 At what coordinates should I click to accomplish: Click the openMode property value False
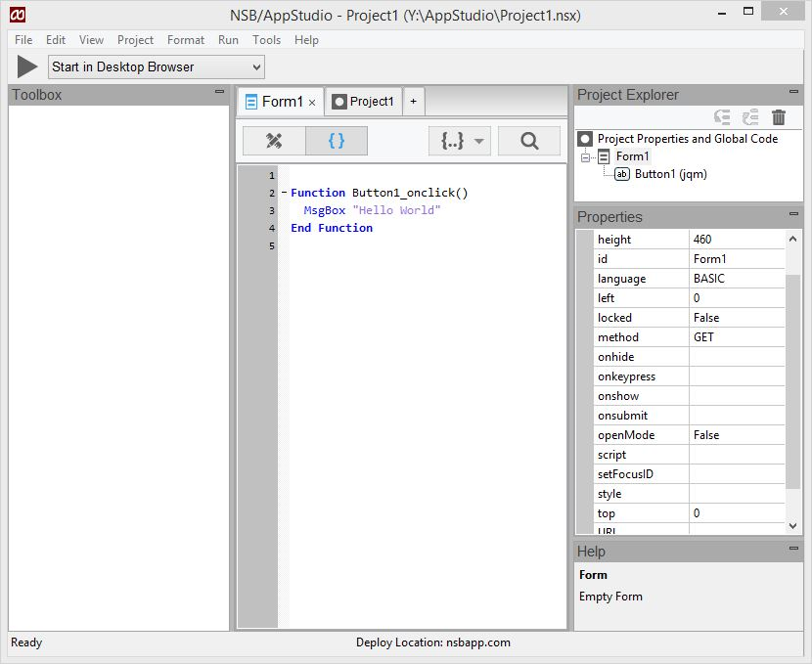coord(737,435)
